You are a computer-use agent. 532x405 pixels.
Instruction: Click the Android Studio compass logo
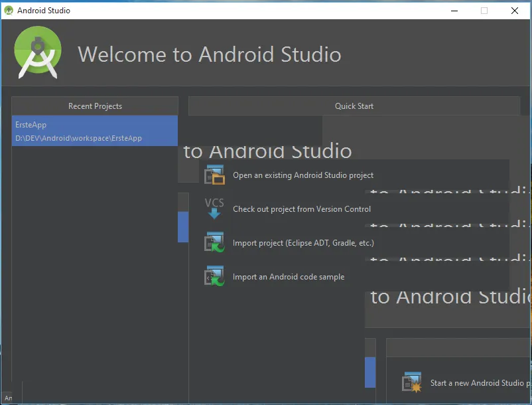coord(38,52)
